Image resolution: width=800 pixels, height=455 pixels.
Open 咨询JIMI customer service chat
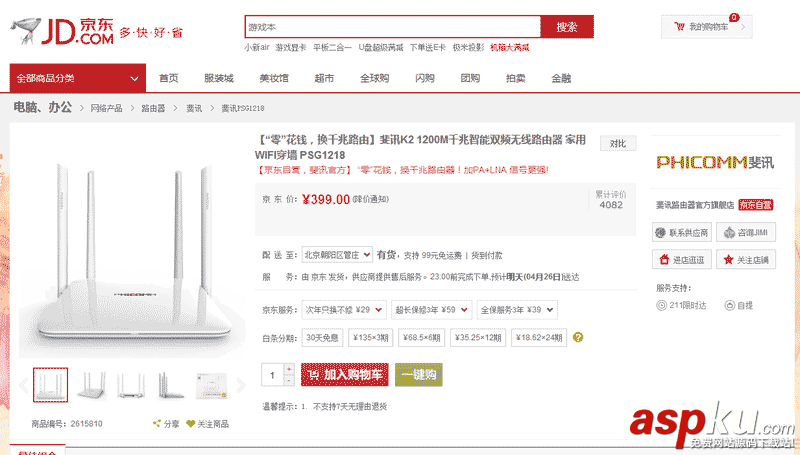[x=745, y=233]
